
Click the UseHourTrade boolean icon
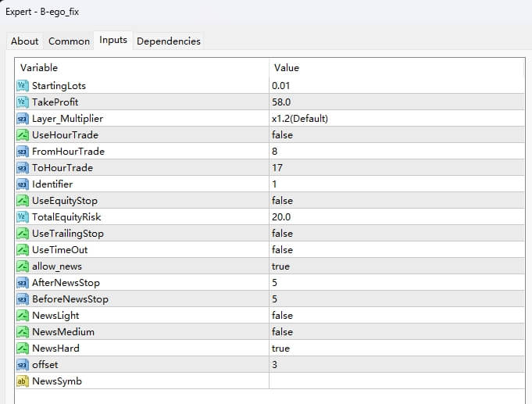(22, 134)
